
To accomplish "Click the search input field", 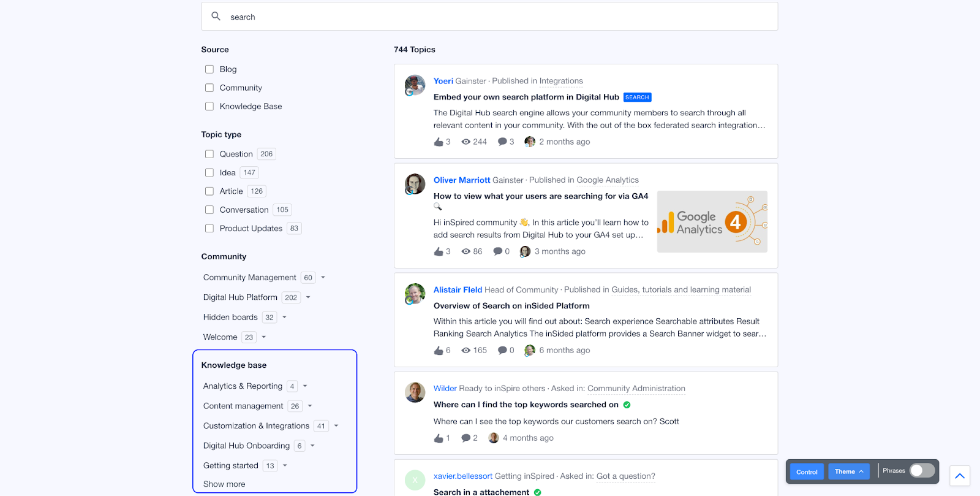I will click(x=489, y=17).
